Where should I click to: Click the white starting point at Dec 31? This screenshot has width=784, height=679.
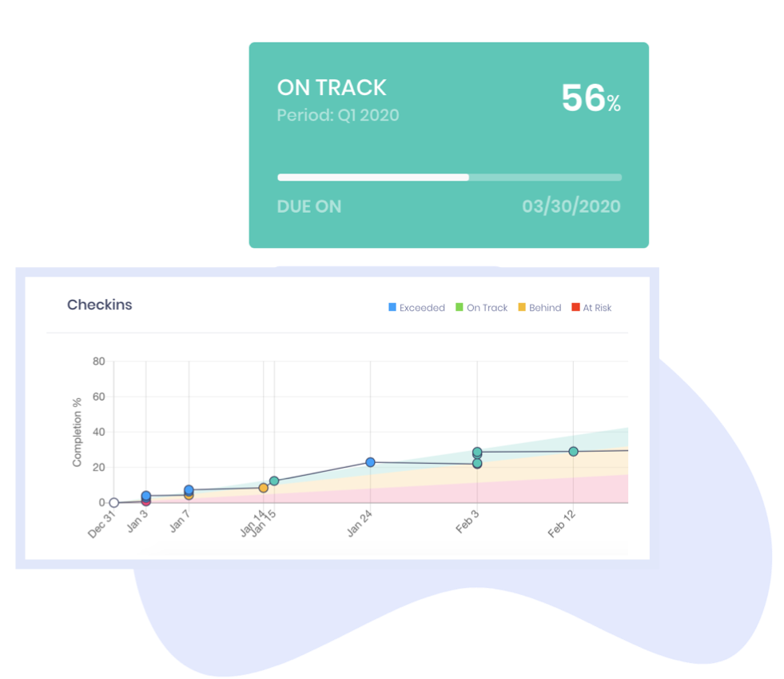(x=114, y=503)
